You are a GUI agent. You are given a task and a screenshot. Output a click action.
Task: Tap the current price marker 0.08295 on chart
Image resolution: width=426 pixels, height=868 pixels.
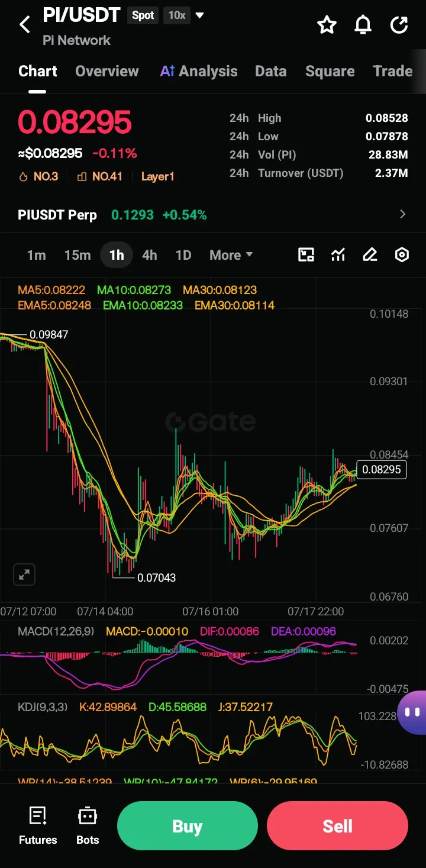pyautogui.click(x=382, y=469)
